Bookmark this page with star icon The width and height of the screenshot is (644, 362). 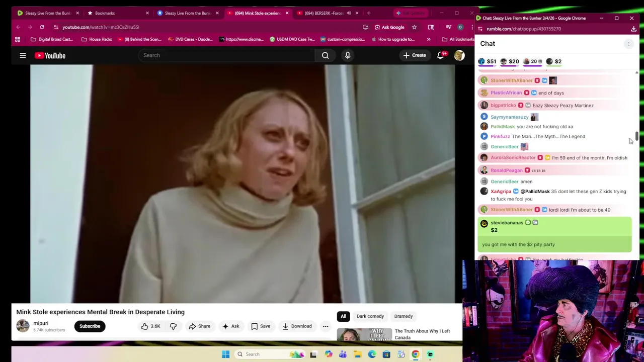(x=414, y=27)
